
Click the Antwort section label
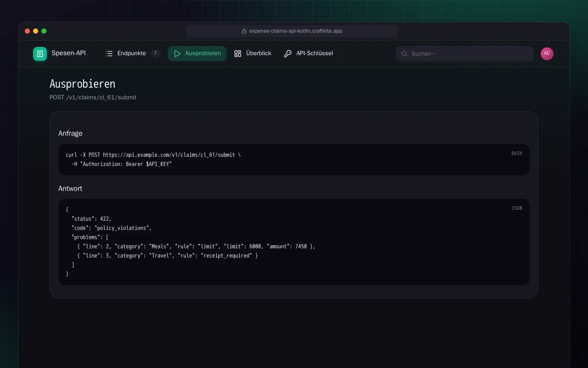coord(70,189)
